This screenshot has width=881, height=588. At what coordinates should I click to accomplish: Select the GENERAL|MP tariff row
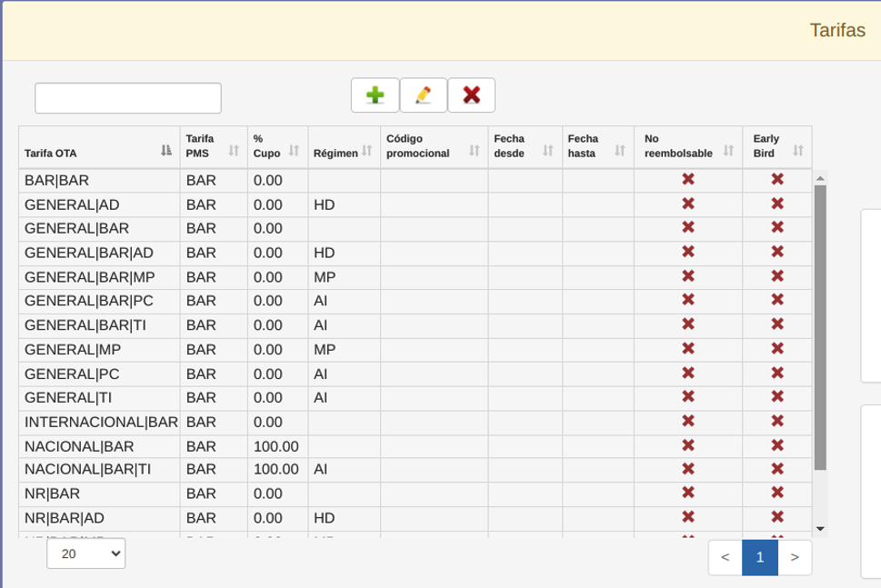click(415, 350)
